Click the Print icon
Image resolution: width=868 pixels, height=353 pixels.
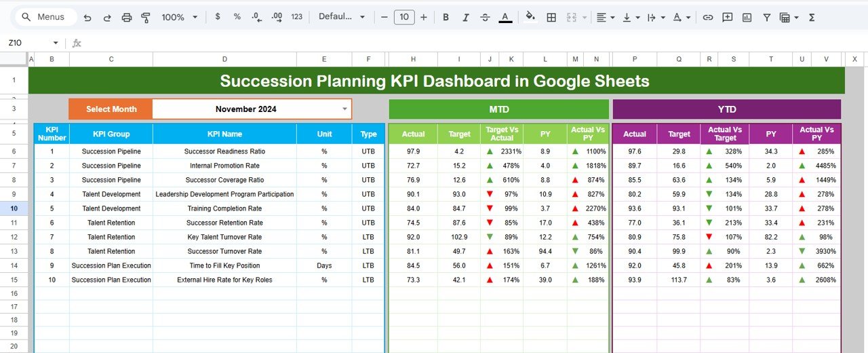[127, 17]
